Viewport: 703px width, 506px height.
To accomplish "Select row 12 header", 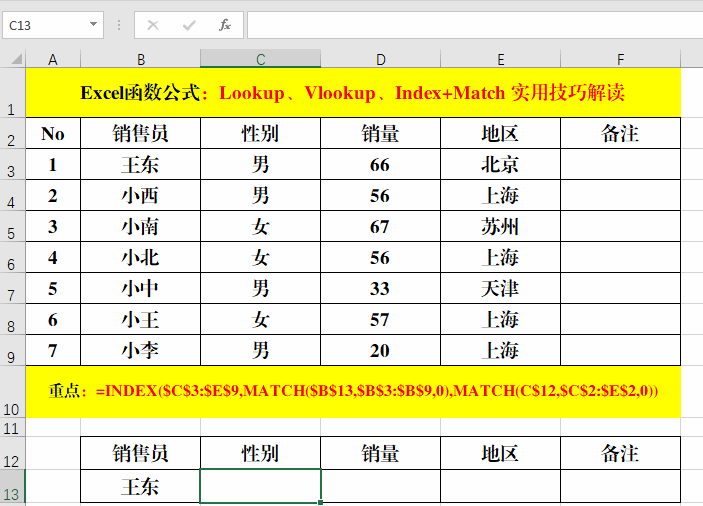I will tap(13, 453).
